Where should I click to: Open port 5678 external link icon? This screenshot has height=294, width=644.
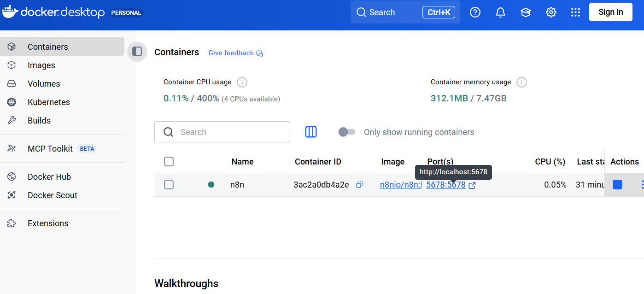(472, 185)
